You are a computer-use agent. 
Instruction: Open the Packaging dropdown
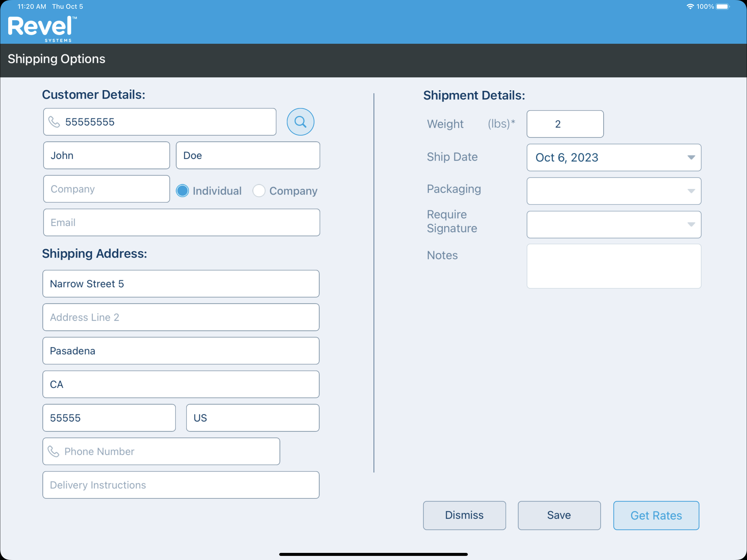tap(614, 191)
